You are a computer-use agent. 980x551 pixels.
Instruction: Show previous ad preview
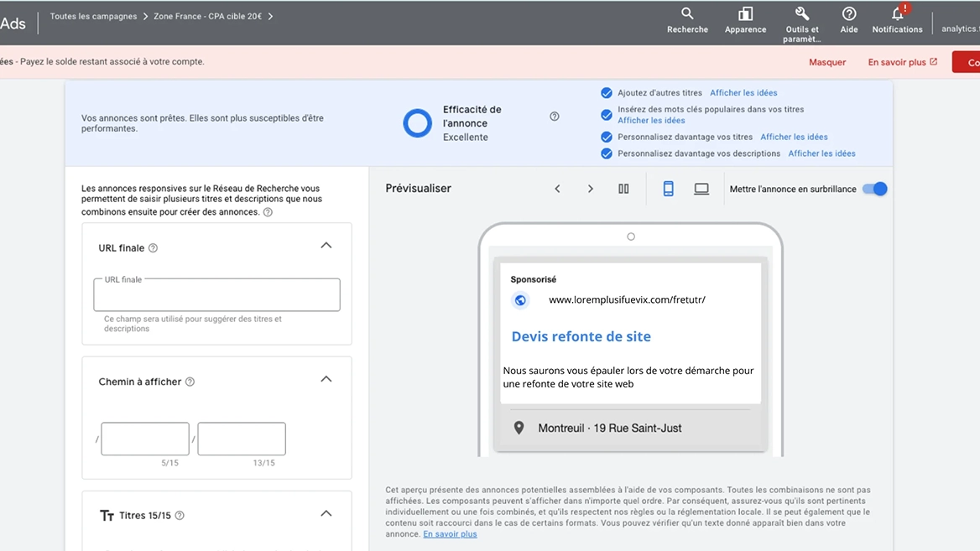557,189
